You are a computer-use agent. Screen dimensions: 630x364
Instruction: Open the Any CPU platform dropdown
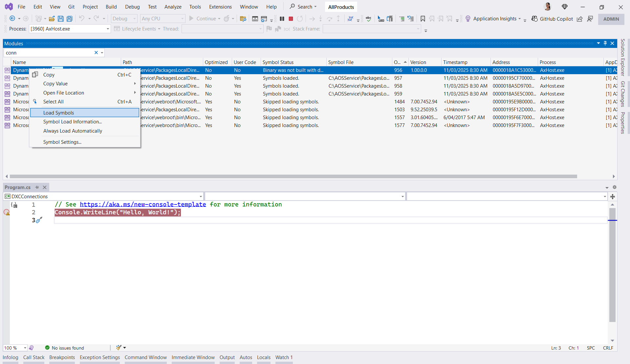pyautogui.click(x=163, y=19)
